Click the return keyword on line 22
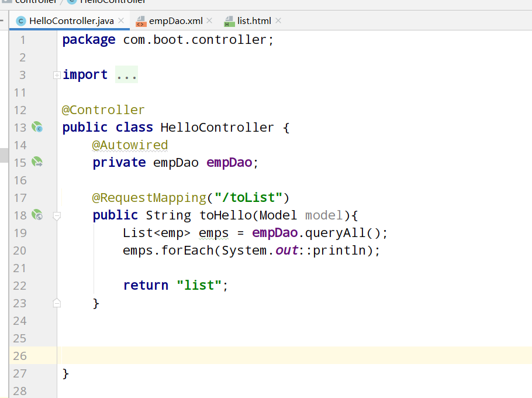The height and width of the screenshot is (398, 532). pos(146,285)
